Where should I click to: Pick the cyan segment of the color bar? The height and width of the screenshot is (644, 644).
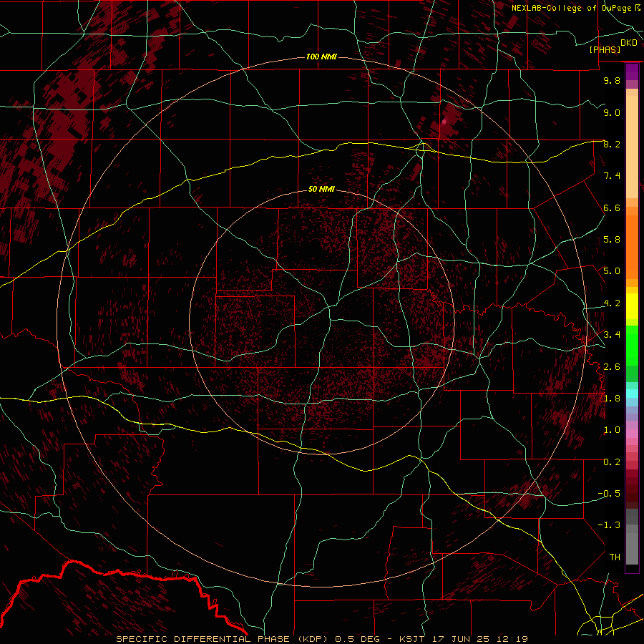tap(632, 394)
